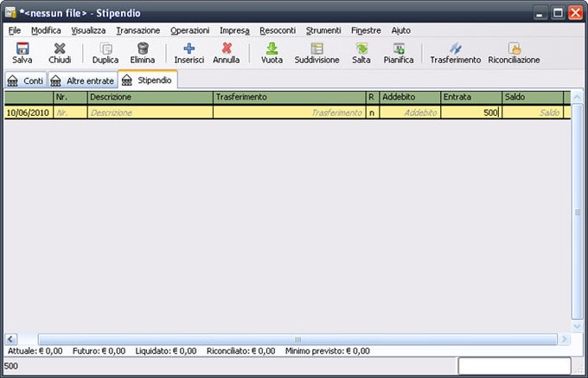The image size is (588, 378).
Task: Click the Elimina trash icon
Action: point(143,48)
